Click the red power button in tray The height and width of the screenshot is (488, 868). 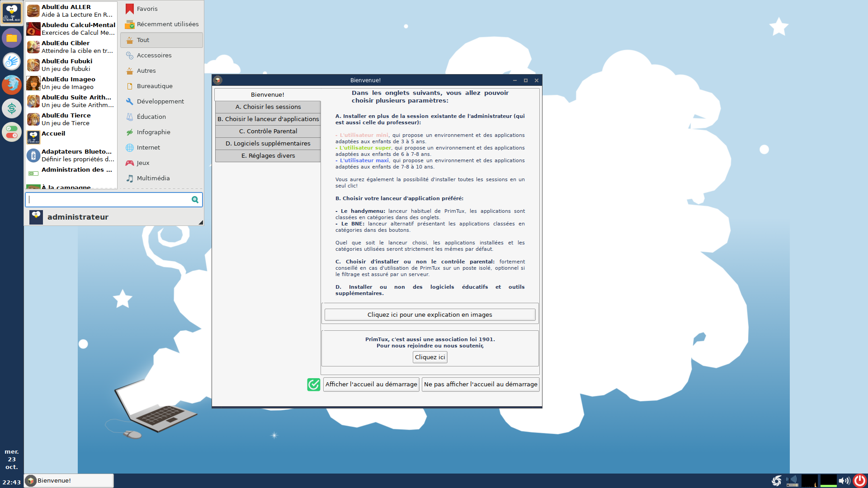[x=860, y=481]
